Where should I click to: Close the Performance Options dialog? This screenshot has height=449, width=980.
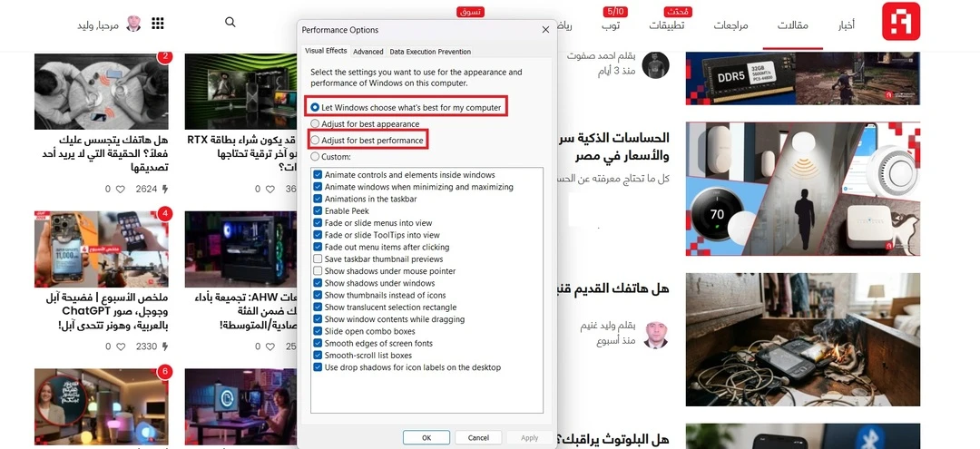coord(545,29)
